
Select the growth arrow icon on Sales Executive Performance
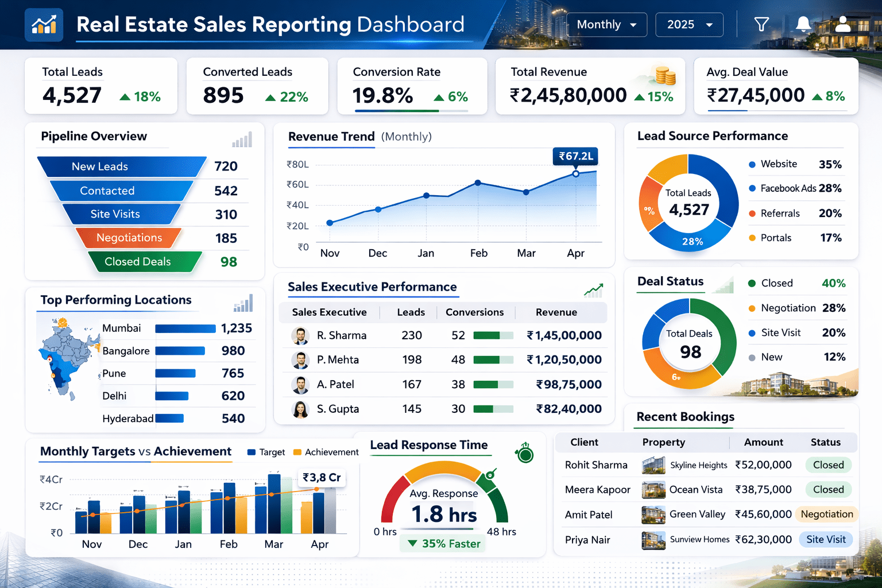click(594, 290)
